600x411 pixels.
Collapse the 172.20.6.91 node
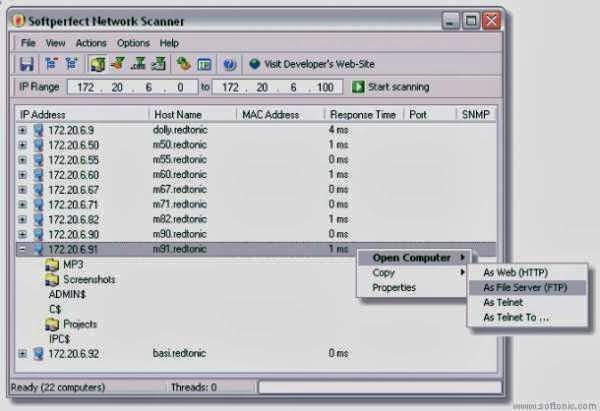tap(23, 250)
